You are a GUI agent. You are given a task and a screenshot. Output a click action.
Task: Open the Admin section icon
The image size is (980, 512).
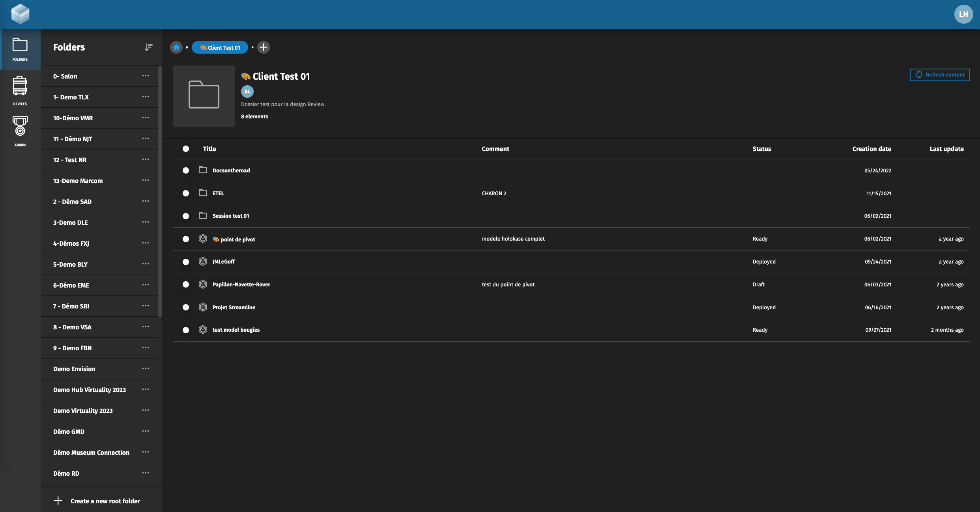[20, 126]
